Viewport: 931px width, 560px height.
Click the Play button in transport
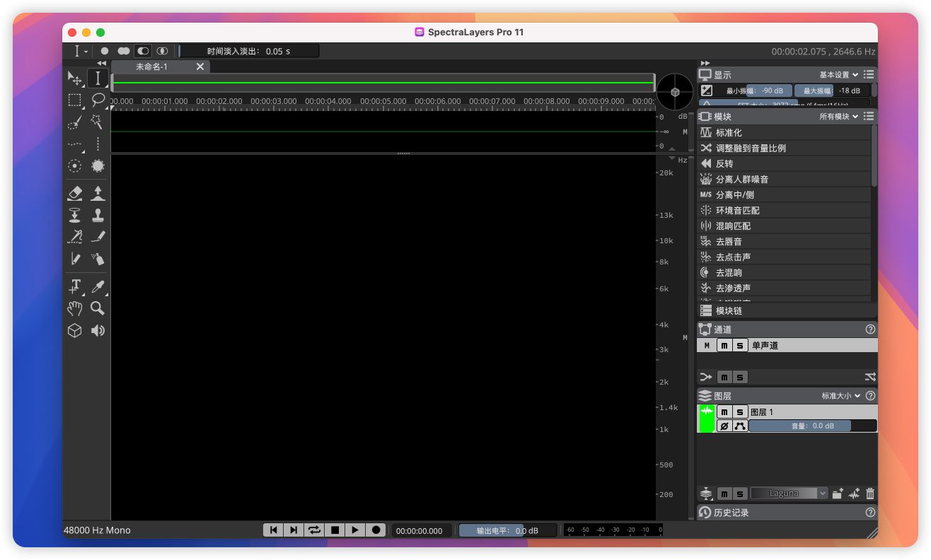click(x=355, y=530)
